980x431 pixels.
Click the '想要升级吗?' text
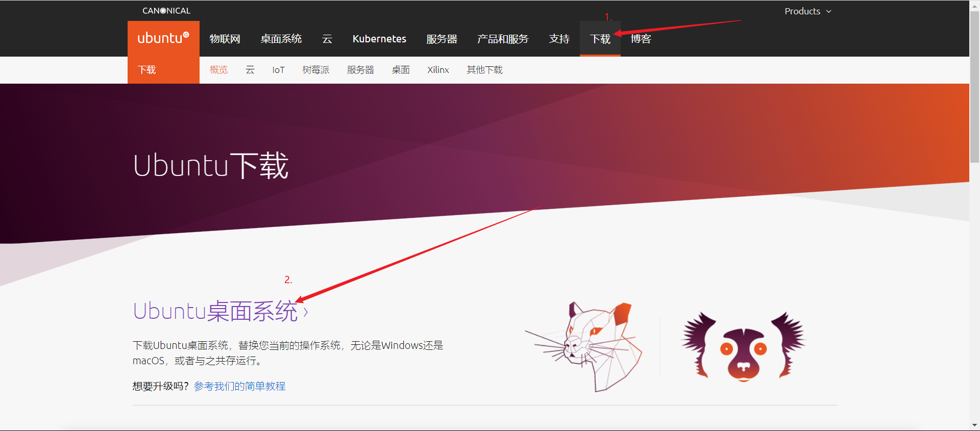(161, 386)
